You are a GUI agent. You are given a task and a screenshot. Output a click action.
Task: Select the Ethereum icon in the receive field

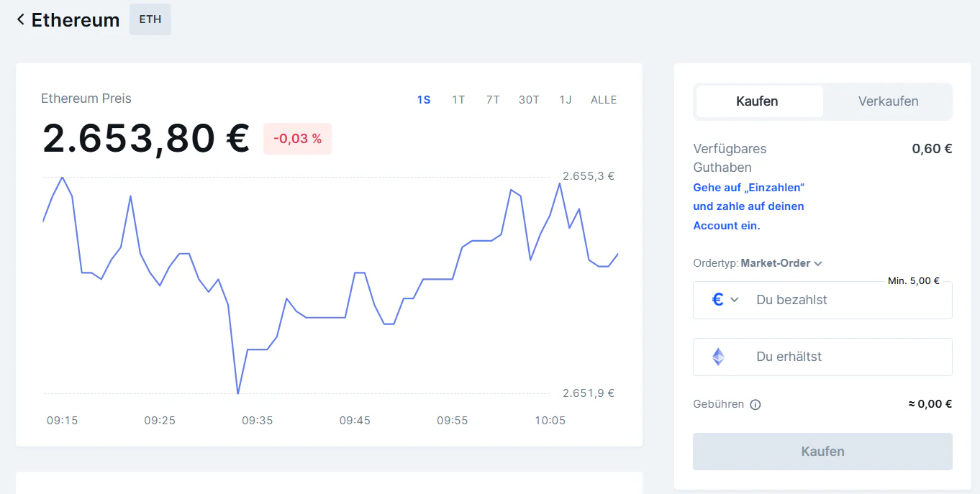click(x=718, y=357)
